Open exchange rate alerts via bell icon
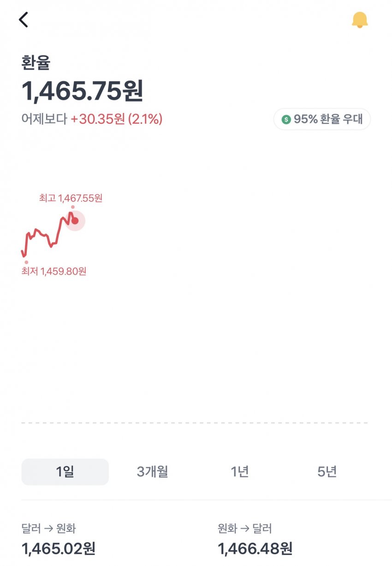 [x=360, y=19]
